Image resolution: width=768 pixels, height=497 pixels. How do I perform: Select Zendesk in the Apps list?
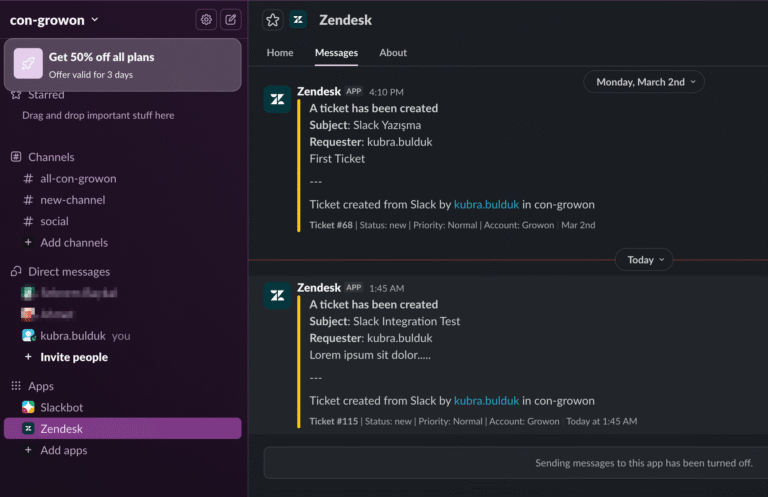coord(122,428)
